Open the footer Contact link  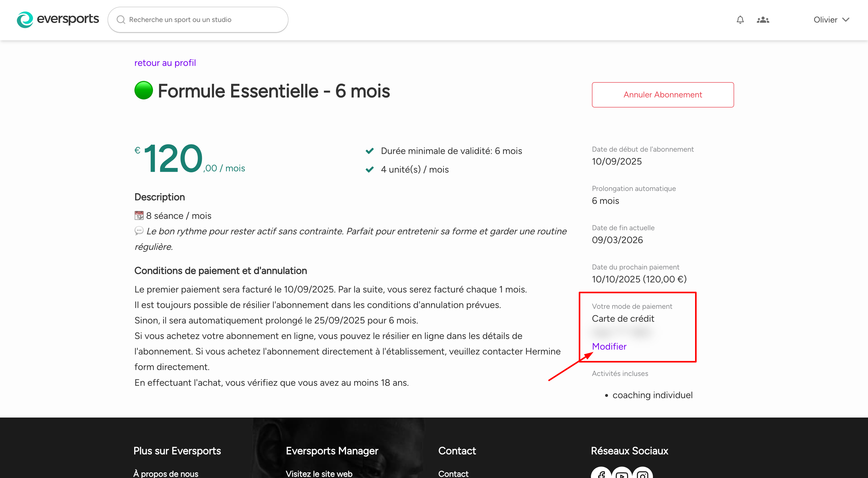[x=453, y=473]
